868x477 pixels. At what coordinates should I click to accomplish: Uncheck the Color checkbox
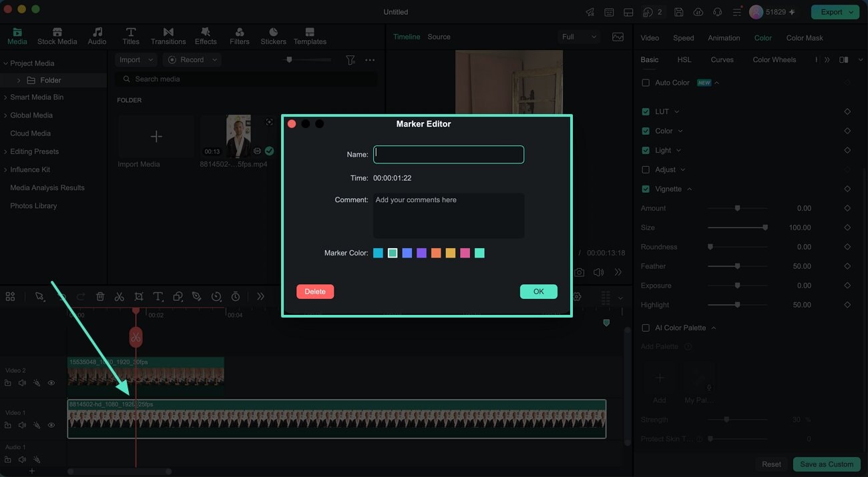(x=646, y=131)
